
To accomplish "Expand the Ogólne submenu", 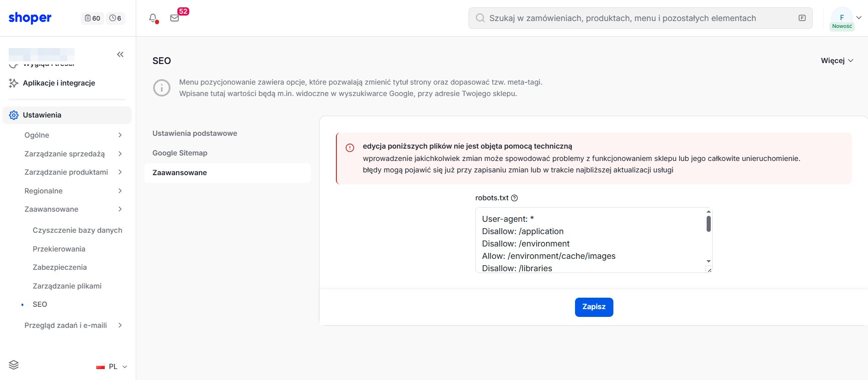I will pos(120,135).
